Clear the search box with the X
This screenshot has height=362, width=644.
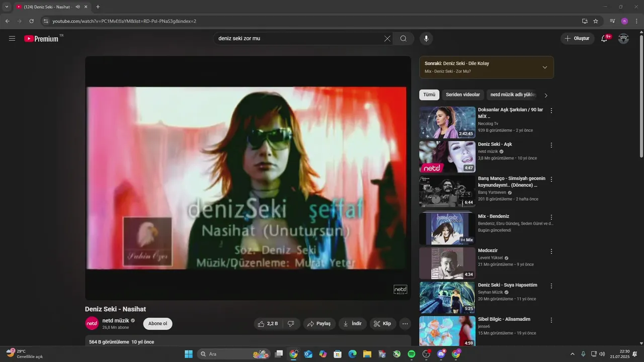pyautogui.click(x=387, y=39)
